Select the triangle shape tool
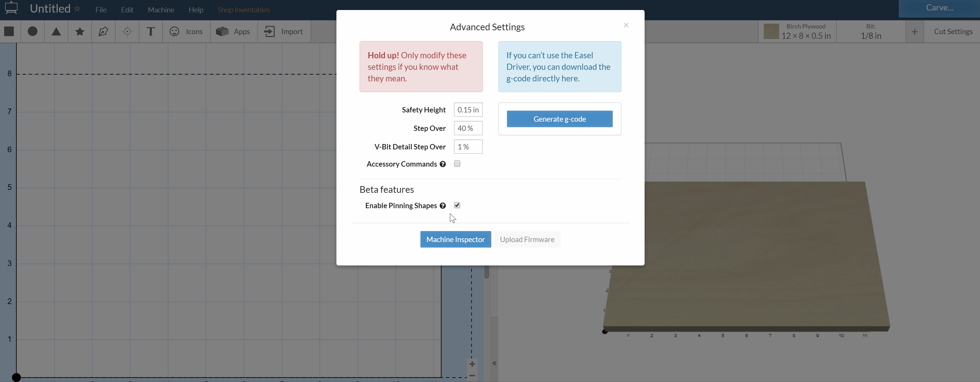Viewport: 980px width, 382px height. click(56, 32)
